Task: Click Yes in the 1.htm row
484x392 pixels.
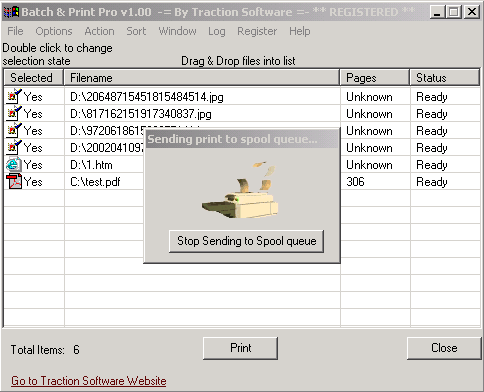Action: click(33, 165)
